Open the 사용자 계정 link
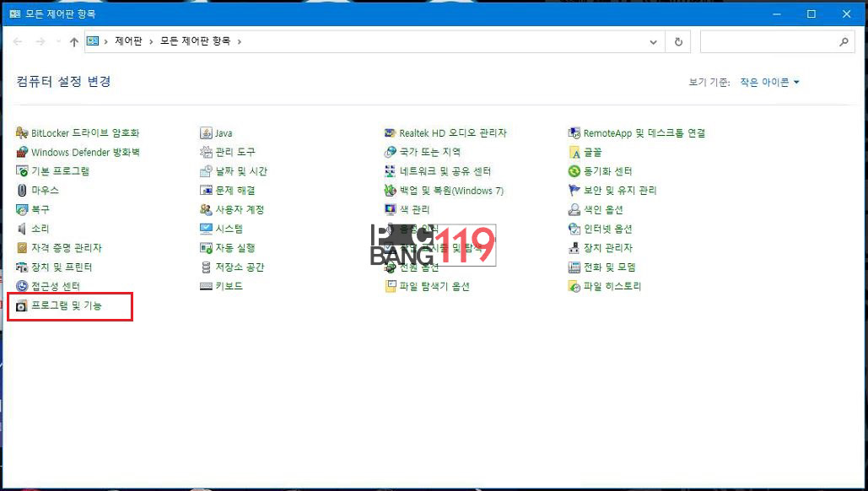This screenshot has width=868, height=491. [240, 210]
